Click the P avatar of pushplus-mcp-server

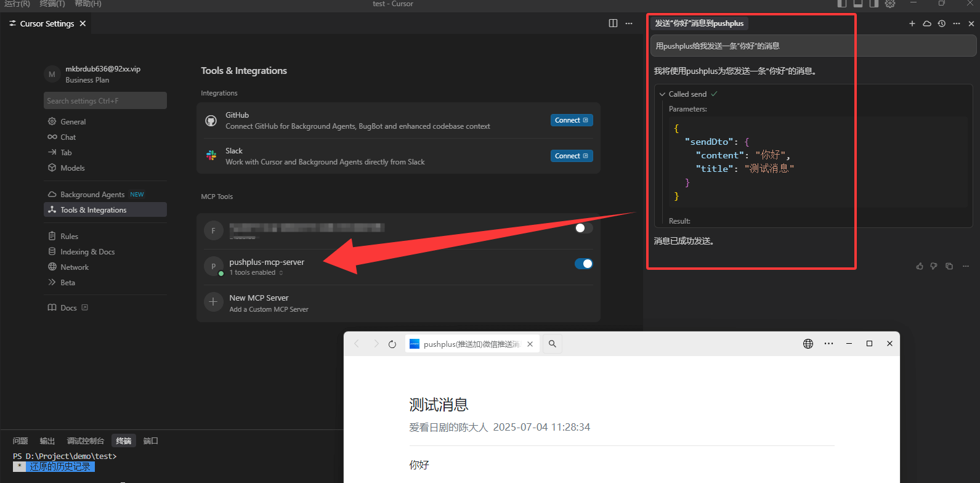(214, 266)
